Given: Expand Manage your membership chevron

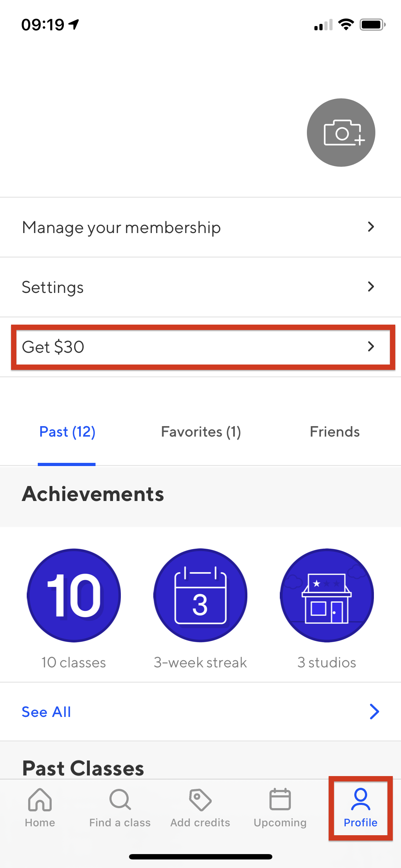Looking at the screenshot, I should point(371,227).
